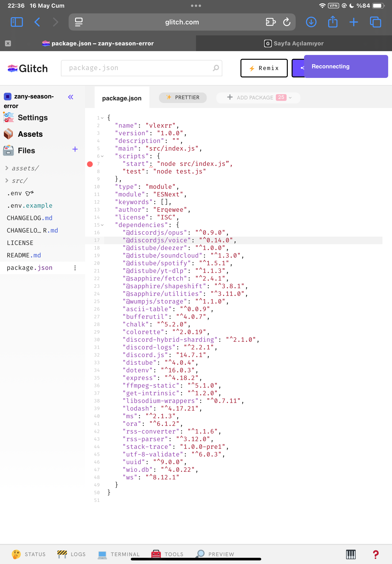This screenshot has width=392, height=564.
Task: Click the Remix button
Action: pyautogui.click(x=264, y=68)
